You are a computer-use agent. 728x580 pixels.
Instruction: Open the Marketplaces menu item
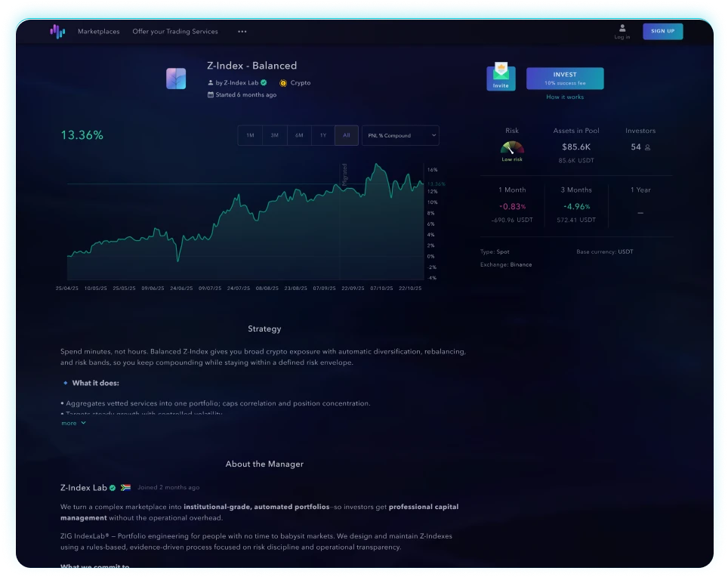click(x=98, y=32)
